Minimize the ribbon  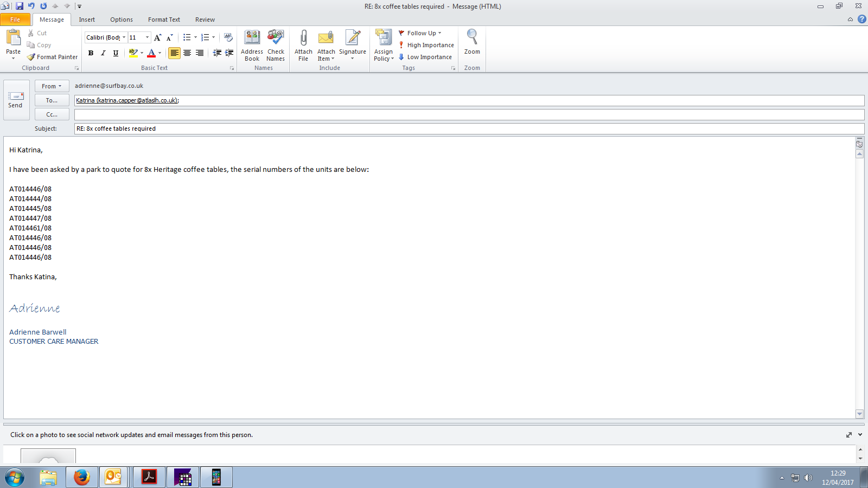(x=850, y=20)
